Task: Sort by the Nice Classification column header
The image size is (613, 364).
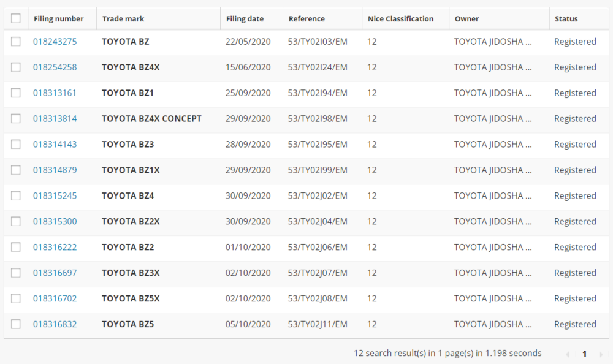Action: click(x=401, y=19)
